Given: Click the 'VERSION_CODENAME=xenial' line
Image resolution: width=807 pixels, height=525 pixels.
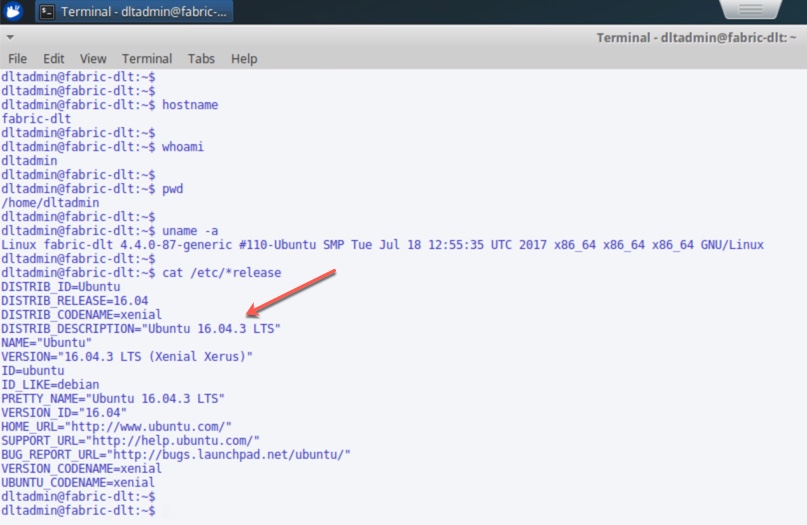Looking at the screenshot, I should [81, 468].
